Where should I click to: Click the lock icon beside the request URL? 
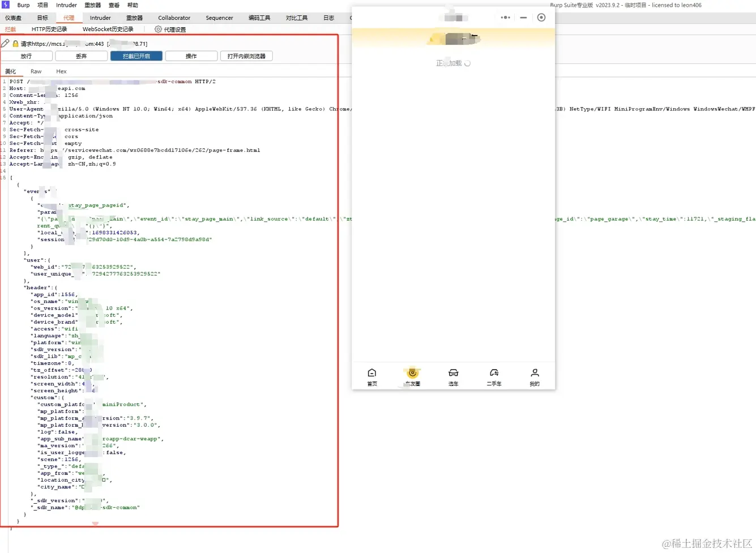pos(15,43)
